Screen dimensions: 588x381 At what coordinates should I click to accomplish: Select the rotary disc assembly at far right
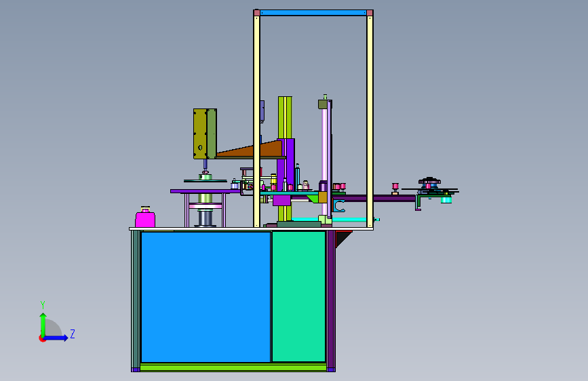pos(430,190)
